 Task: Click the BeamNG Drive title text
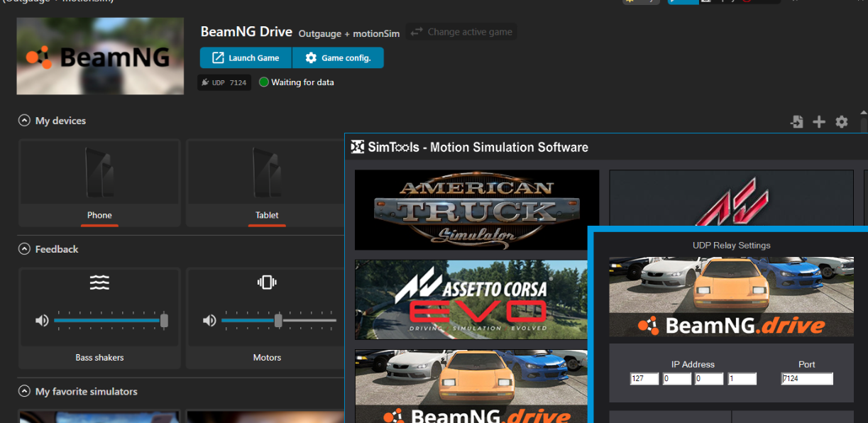[246, 31]
